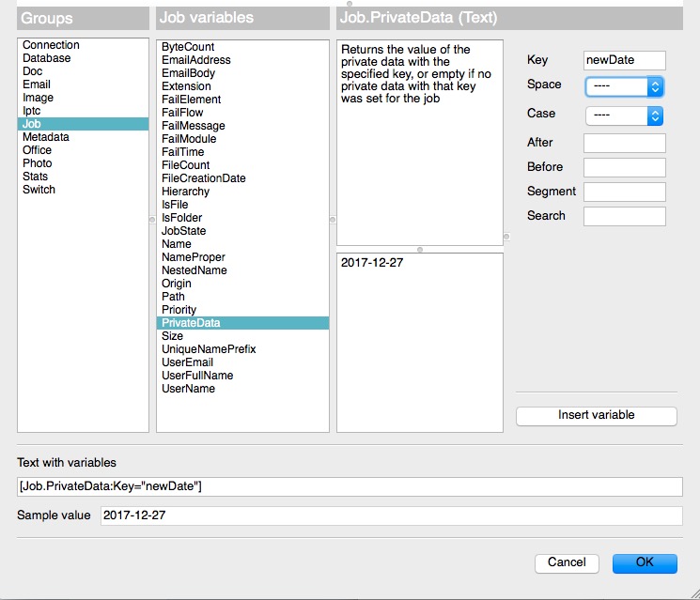
Task: Select the FileCreationDate variable
Action: (x=242, y=179)
